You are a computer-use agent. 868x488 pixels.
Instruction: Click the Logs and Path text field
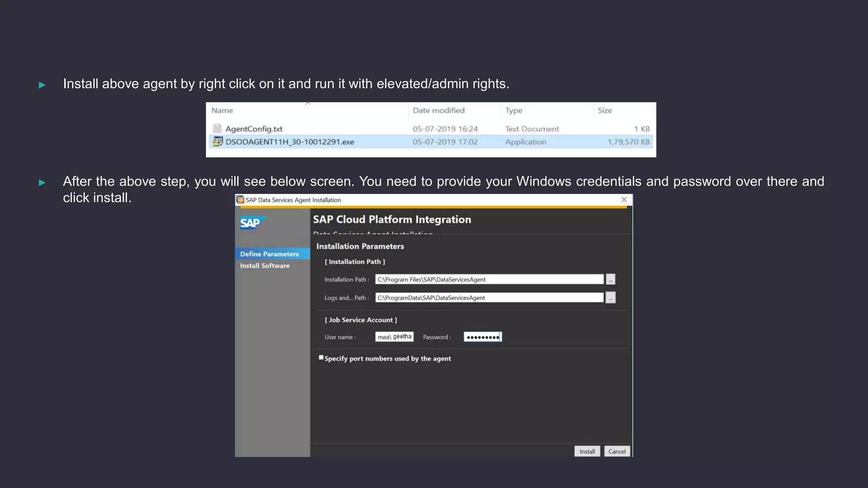[x=489, y=298]
